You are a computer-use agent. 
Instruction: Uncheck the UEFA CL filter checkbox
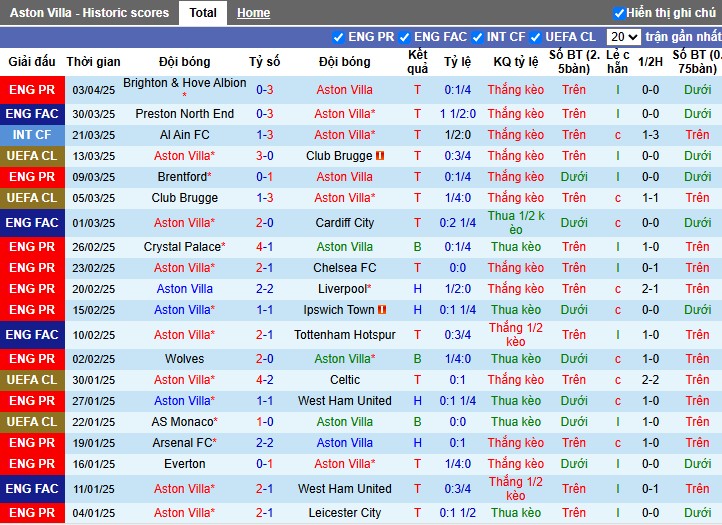click(536, 37)
